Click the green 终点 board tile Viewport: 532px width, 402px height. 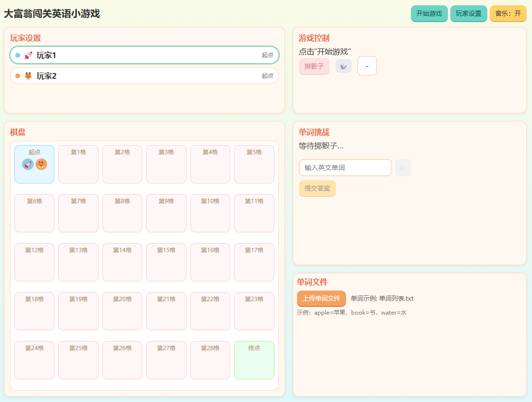[254, 360]
